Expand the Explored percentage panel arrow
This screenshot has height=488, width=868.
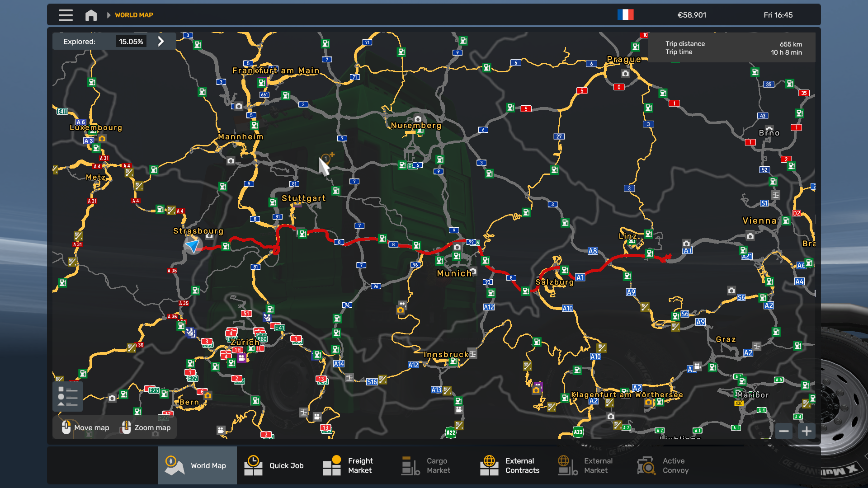coord(161,42)
